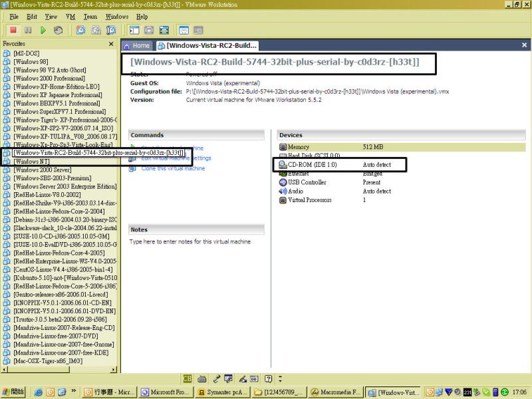Viewport: 532px width, 399px height.
Task: Select [Windows 98] in Favorites
Action: (x=31, y=61)
